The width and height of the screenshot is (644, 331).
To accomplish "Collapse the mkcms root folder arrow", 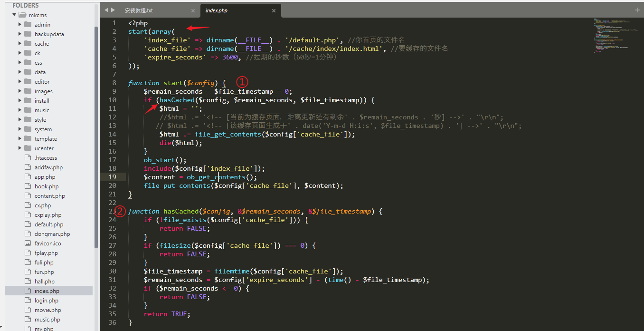I will [14, 15].
